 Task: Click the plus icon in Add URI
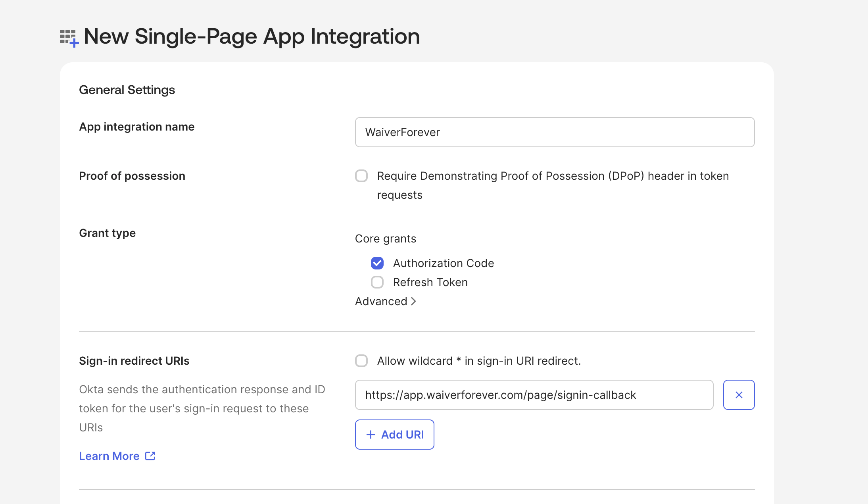coord(371,435)
